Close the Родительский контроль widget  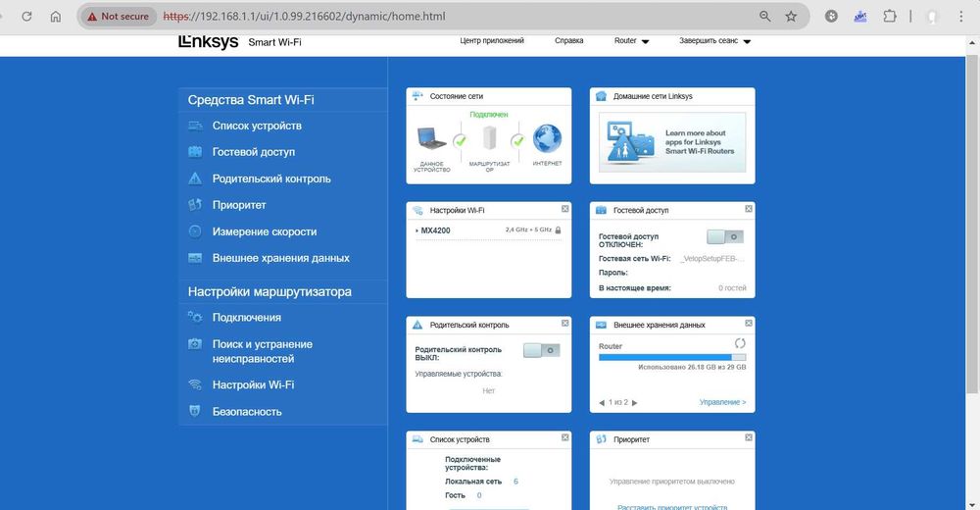[x=565, y=324]
